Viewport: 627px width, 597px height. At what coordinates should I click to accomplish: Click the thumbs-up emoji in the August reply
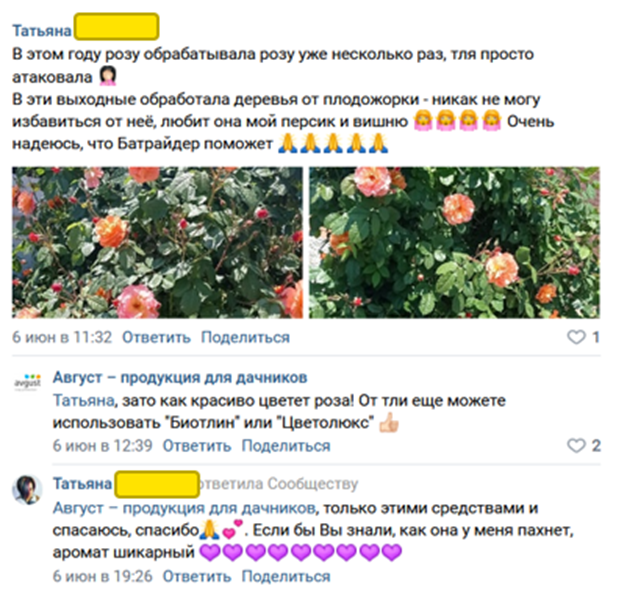point(389,422)
